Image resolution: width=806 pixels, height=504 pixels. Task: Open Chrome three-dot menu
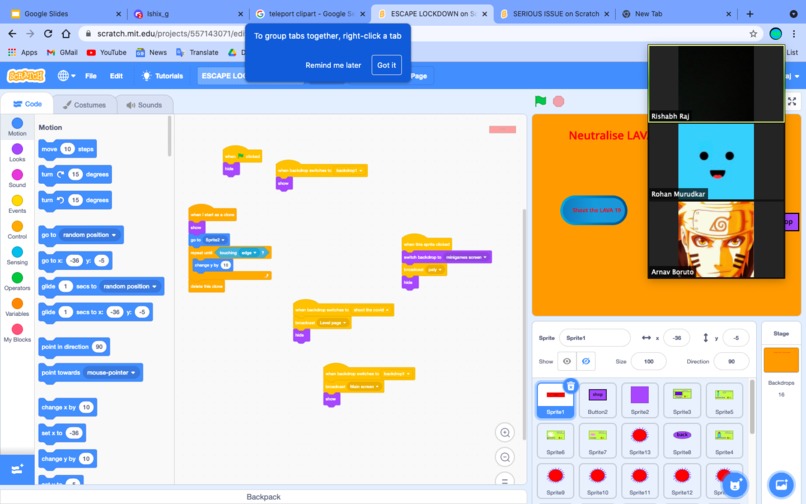(794, 33)
